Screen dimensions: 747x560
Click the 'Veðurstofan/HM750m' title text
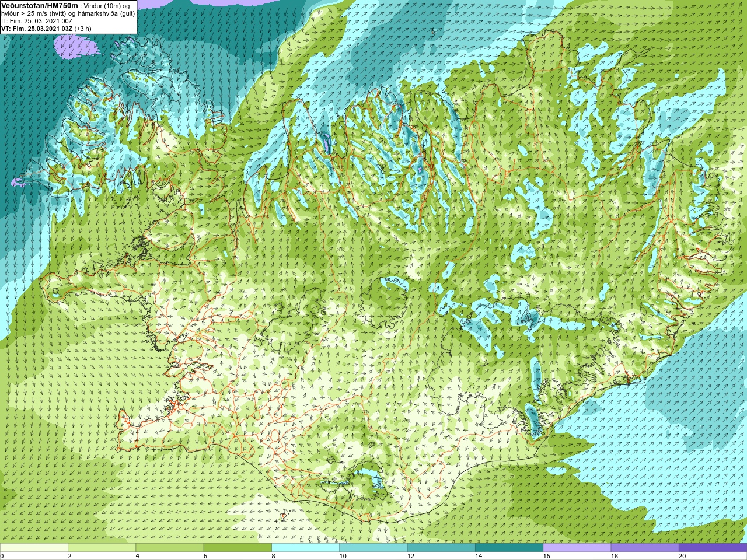(x=39, y=5)
